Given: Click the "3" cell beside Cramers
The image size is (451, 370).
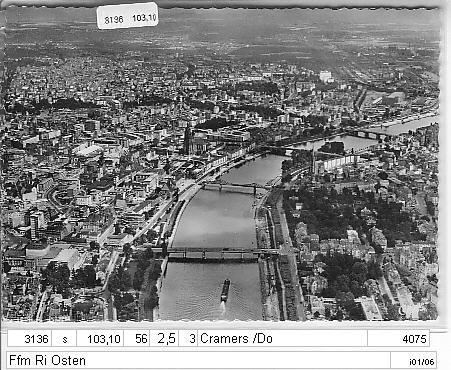Looking at the screenshot, I should pos(189,339).
